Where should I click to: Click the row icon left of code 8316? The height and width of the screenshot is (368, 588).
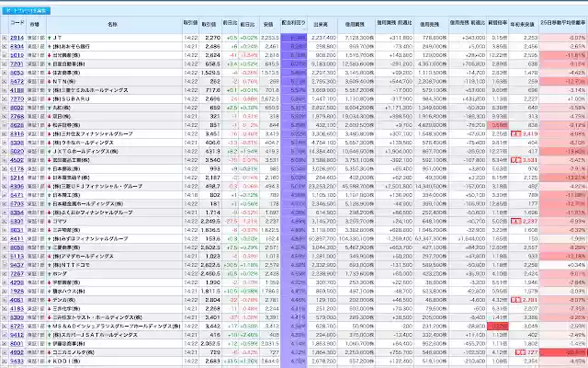coord(5,134)
